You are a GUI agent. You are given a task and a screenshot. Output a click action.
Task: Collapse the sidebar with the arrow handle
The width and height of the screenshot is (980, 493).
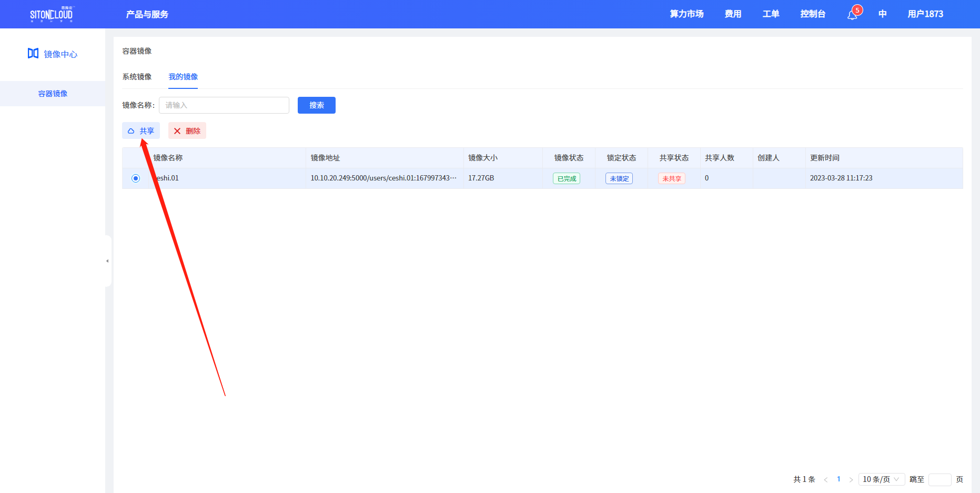pos(107,261)
